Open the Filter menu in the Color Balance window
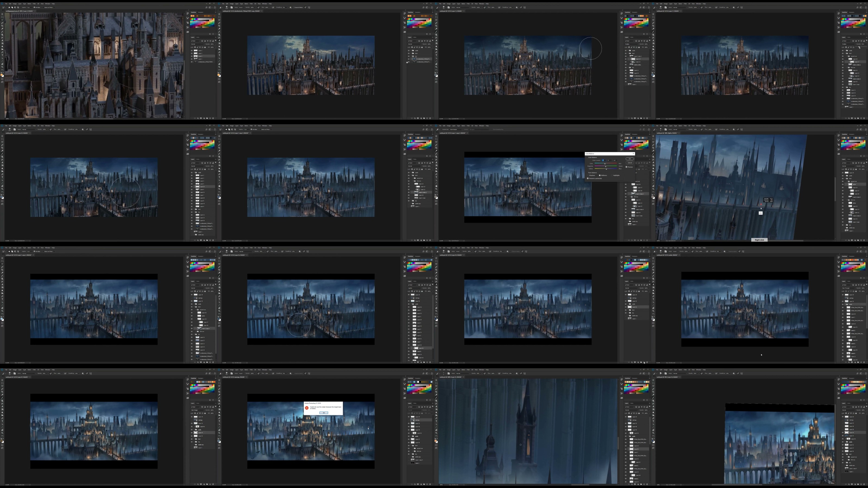The height and width of the screenshot is (488, 868). pyautogui.click(x=468, y=126)
